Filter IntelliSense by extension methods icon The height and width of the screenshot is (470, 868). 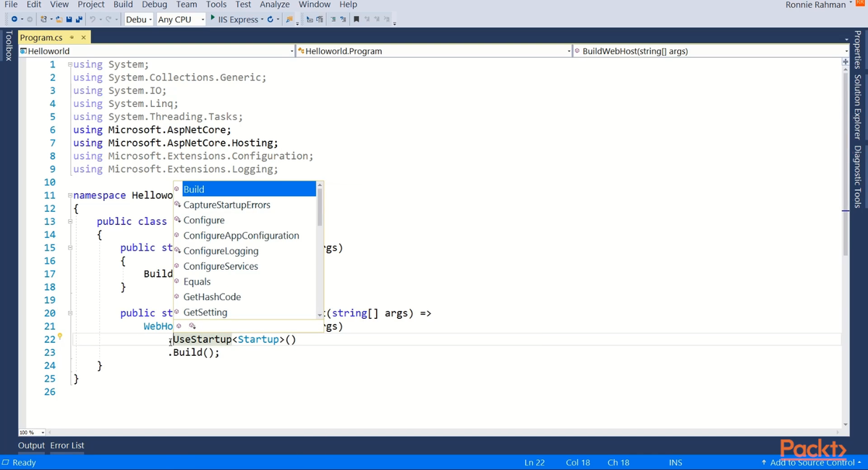pos(192,326)
